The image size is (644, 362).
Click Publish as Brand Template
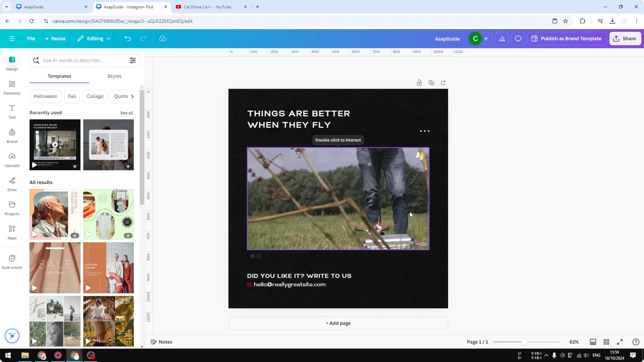567,38
